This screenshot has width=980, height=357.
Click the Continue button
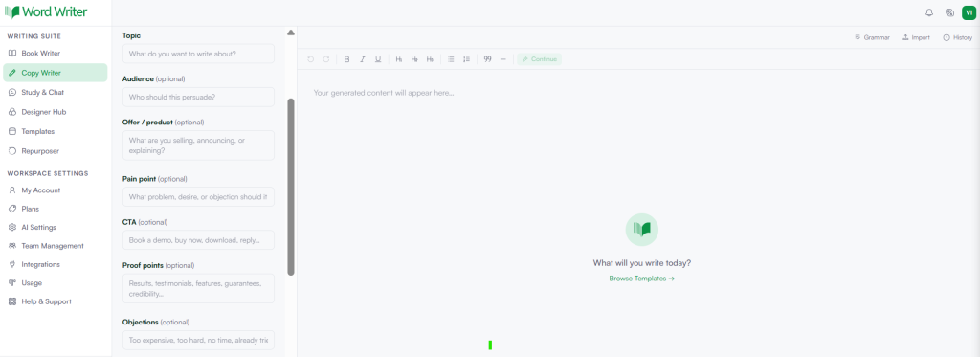(x=540, y=59)
